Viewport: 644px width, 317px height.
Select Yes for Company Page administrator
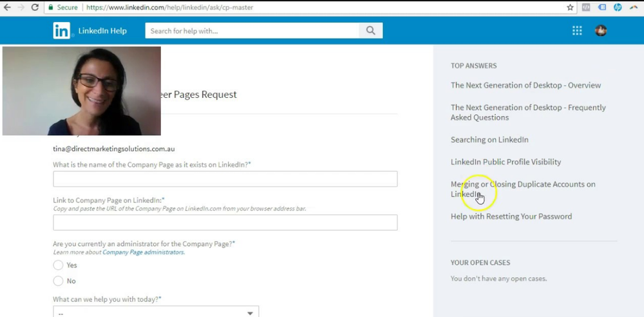59,265
